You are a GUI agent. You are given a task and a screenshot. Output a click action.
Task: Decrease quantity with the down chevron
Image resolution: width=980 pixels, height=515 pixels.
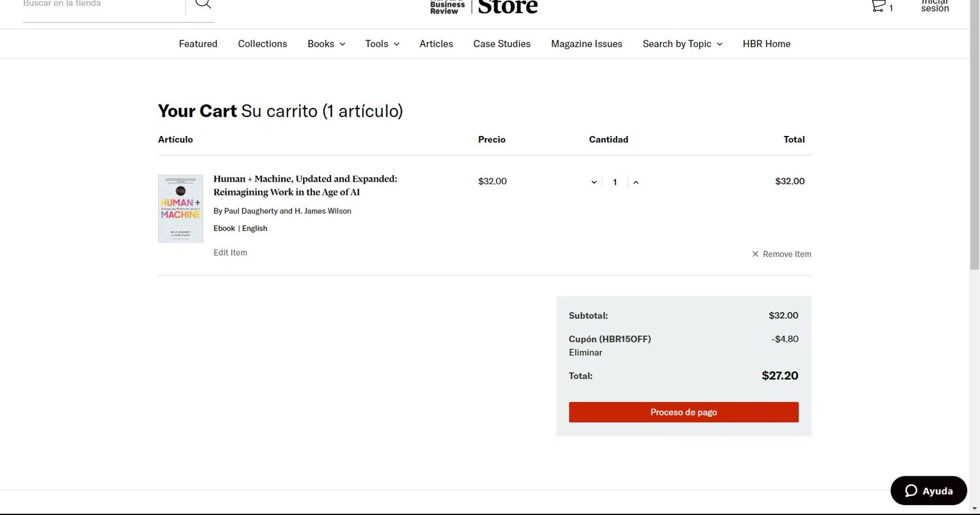[594, 182]
